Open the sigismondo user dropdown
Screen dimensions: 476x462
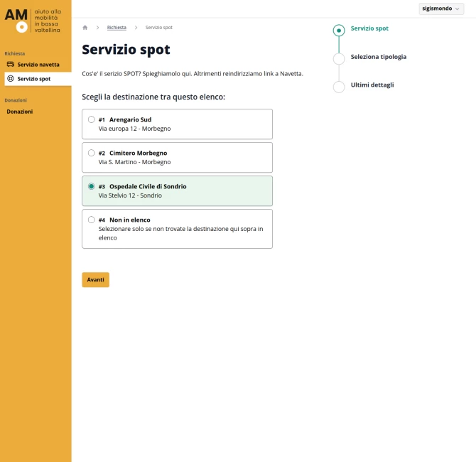pos(441,9)
